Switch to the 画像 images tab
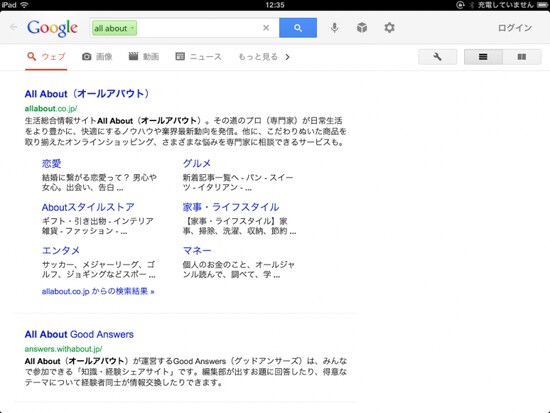 coord(97,57)
